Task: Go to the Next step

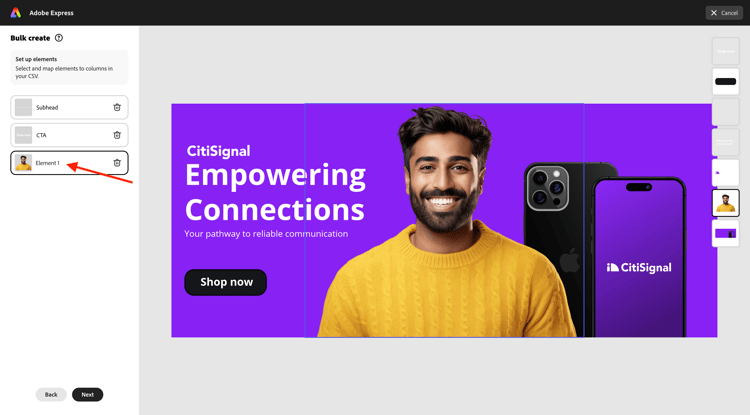Action: click(88, 394)
